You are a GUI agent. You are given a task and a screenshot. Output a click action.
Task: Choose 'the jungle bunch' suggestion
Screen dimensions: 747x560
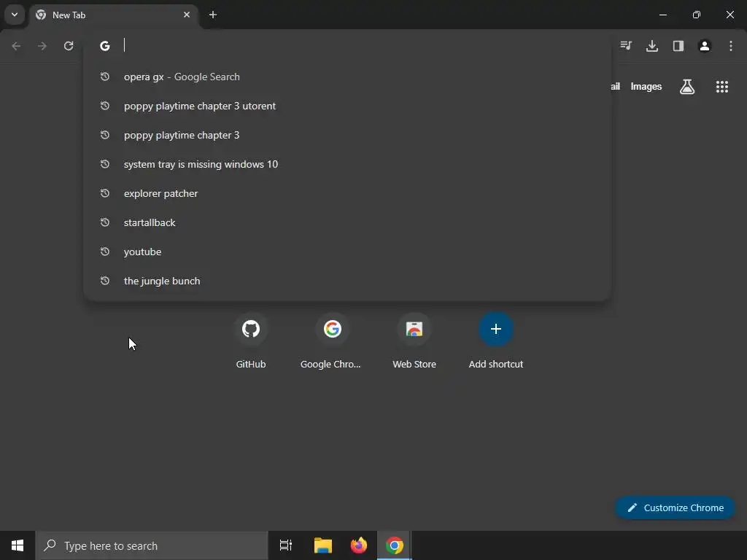(x=347, y=281)
